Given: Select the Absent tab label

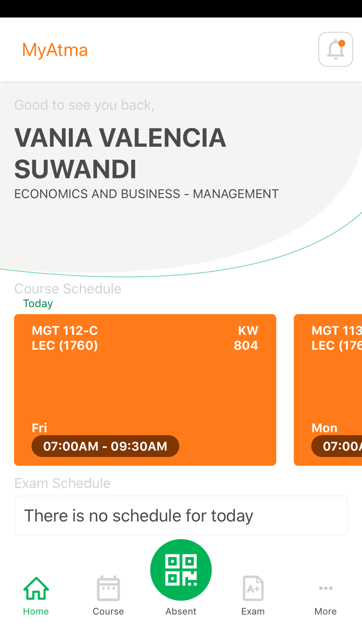Looking at the screenshot, I should (x=181, y=611).
